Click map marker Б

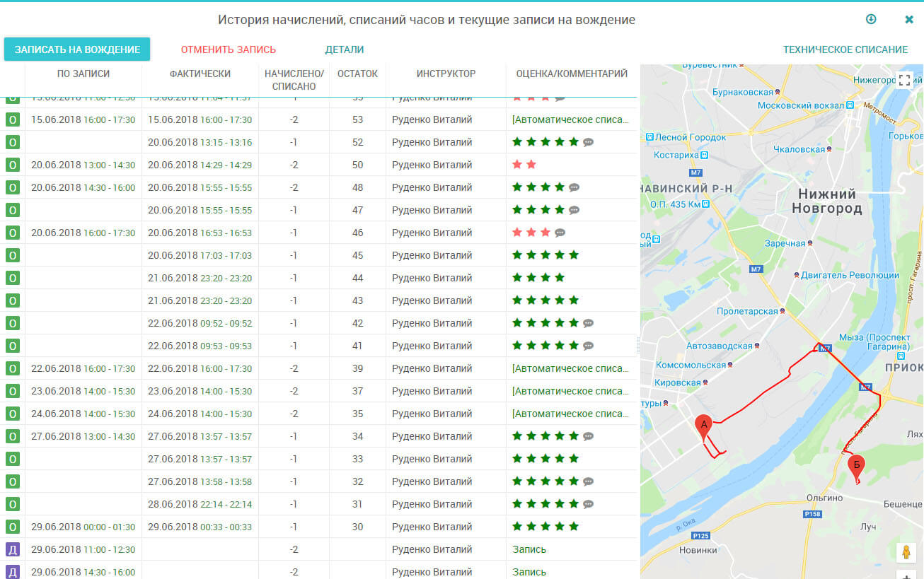pyautogui.click(x=856, y=467)
